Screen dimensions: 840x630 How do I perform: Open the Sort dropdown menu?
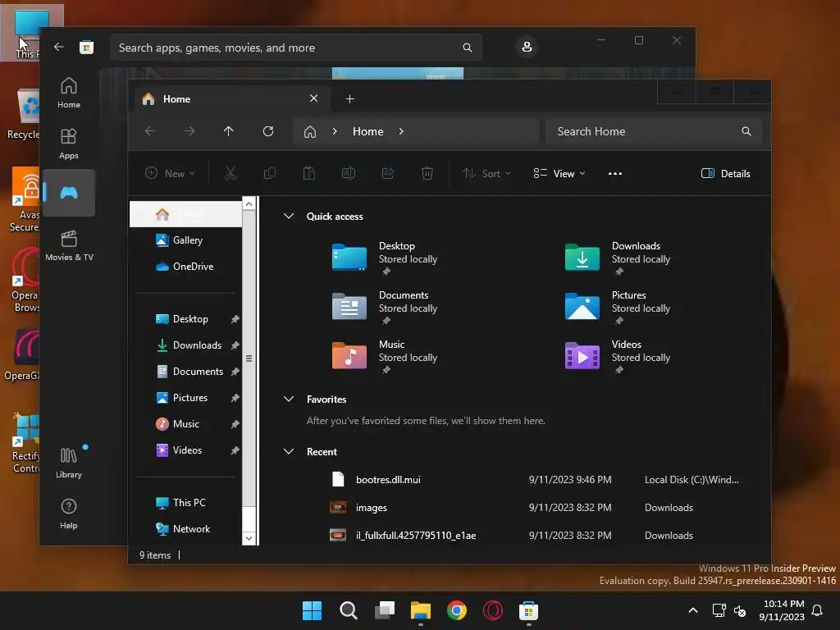(x=486, y=173)
